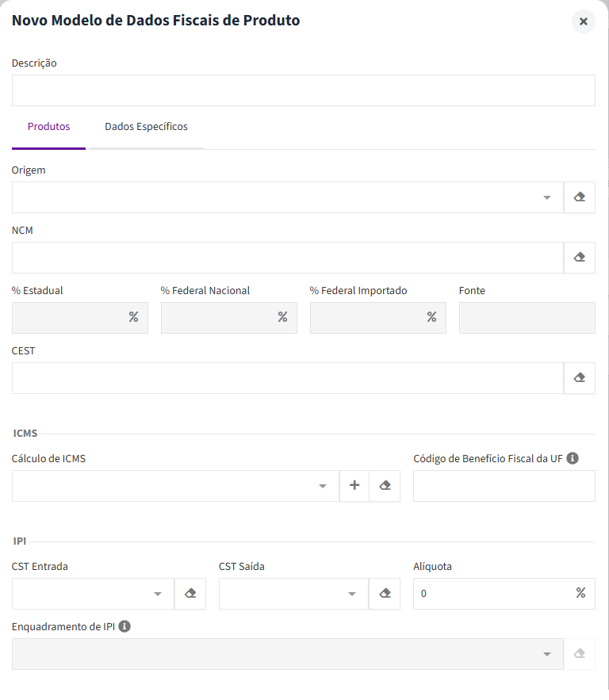The height and width of the screenshot is (700, 609).
Task: Focus the NCM input field
Action: (288, 258)
